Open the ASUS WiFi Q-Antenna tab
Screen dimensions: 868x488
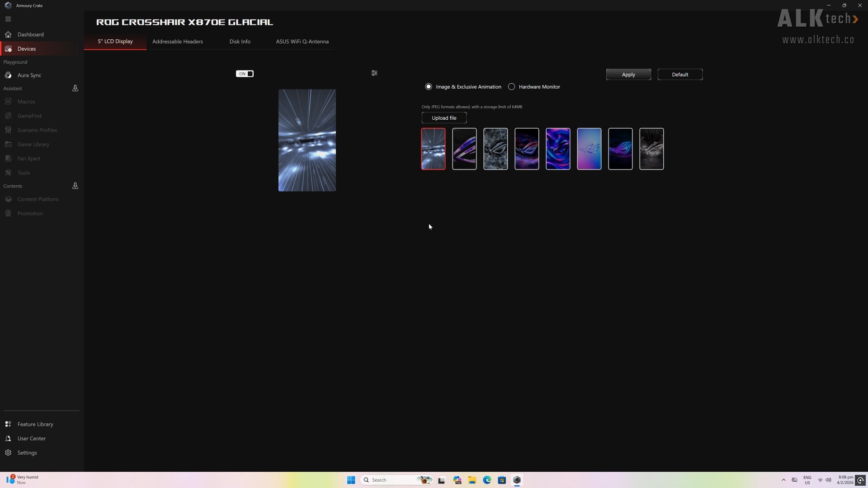pyautogui.click(x=302, y=42)
